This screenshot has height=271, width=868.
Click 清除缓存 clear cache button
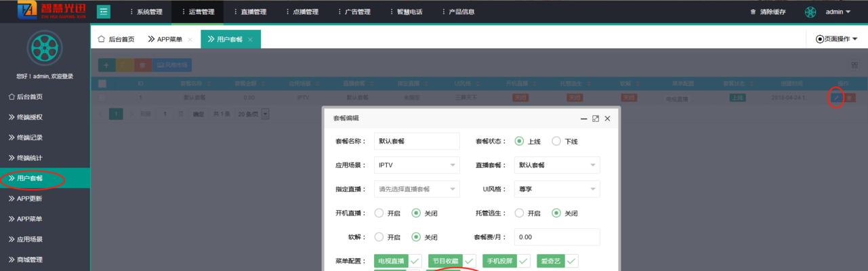click(x=768, y=12)
